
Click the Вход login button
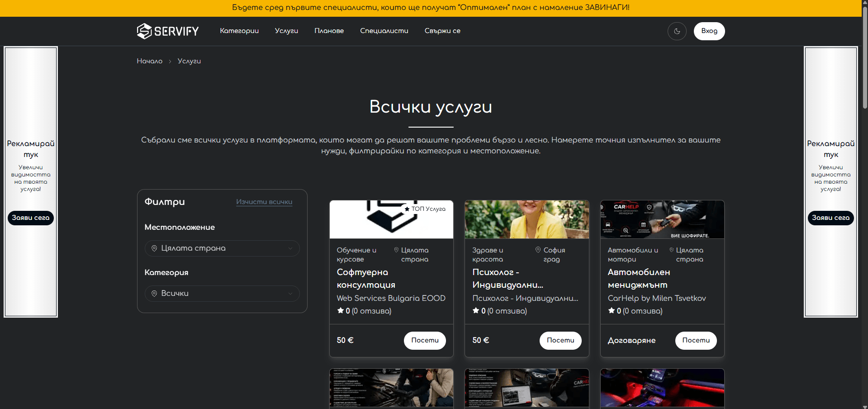click(x=709, y=31)
